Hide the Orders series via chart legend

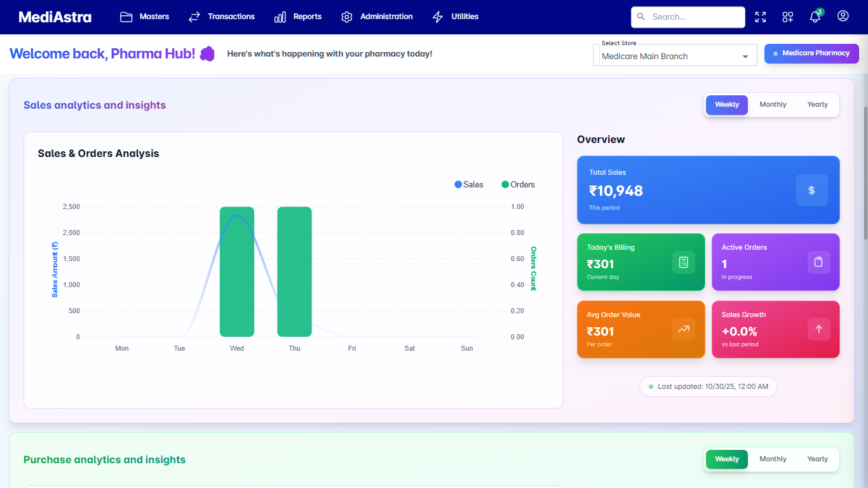517,184
